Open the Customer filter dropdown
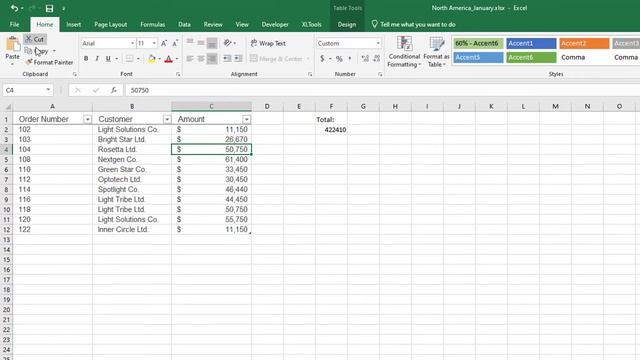 (x=167, y=119)
